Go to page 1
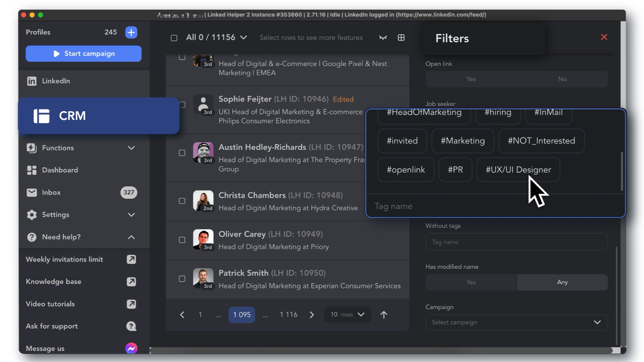This screenshot has height=362, width=644. 200,315
